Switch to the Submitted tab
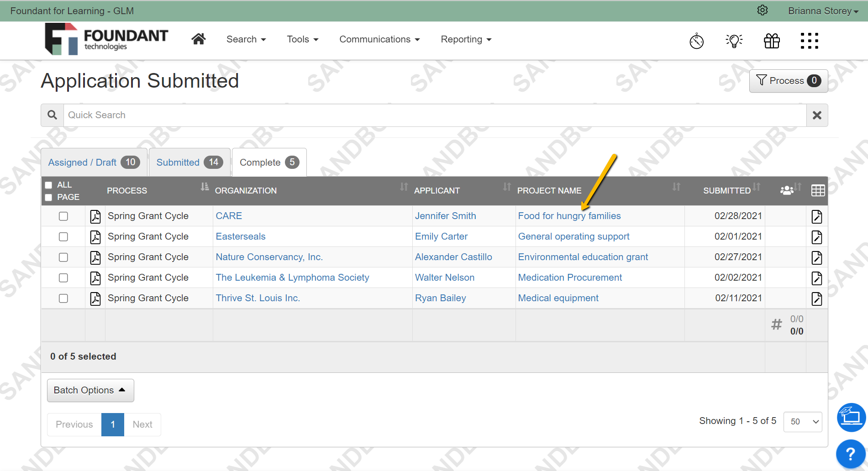Image resolution: width=868 pixels, height=471 pixels. 189,162
